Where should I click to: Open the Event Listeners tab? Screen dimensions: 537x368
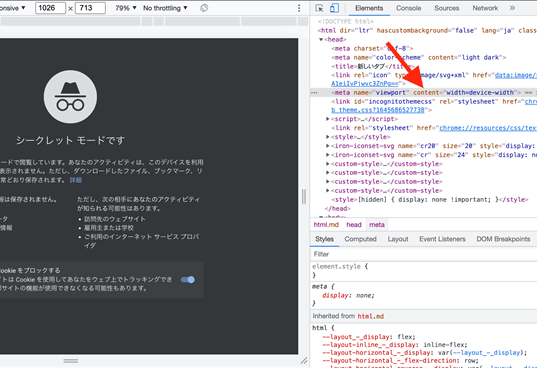(442, 239)
